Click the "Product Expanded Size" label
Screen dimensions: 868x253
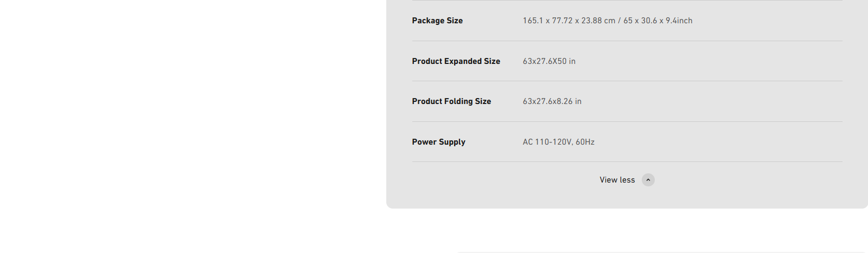click(456, 61)
